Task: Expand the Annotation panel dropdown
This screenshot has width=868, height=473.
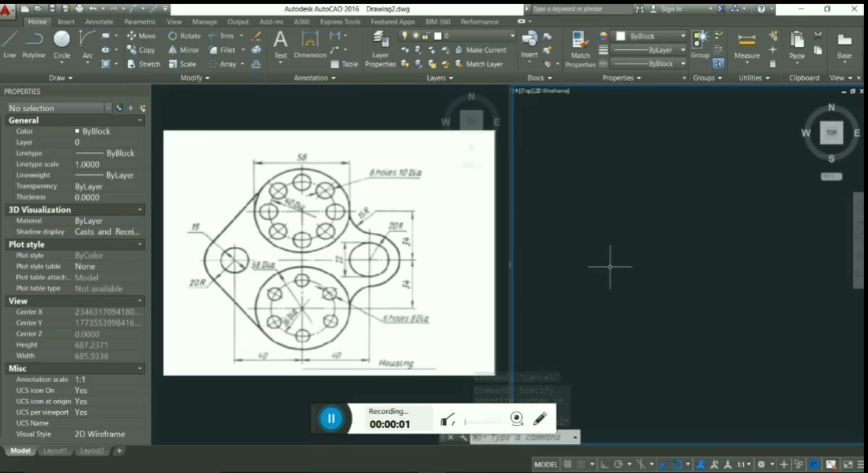Action: (315, 78)
